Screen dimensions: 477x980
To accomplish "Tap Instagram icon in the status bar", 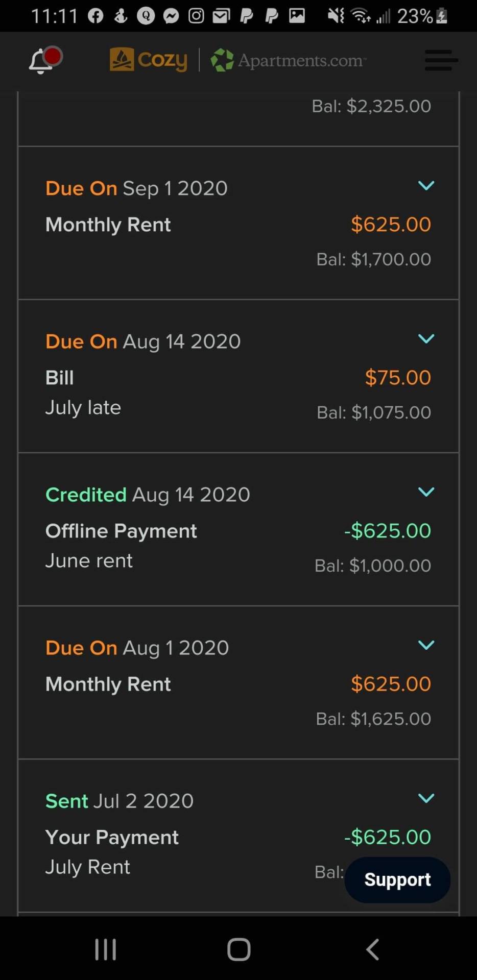I will click(196, 16).
